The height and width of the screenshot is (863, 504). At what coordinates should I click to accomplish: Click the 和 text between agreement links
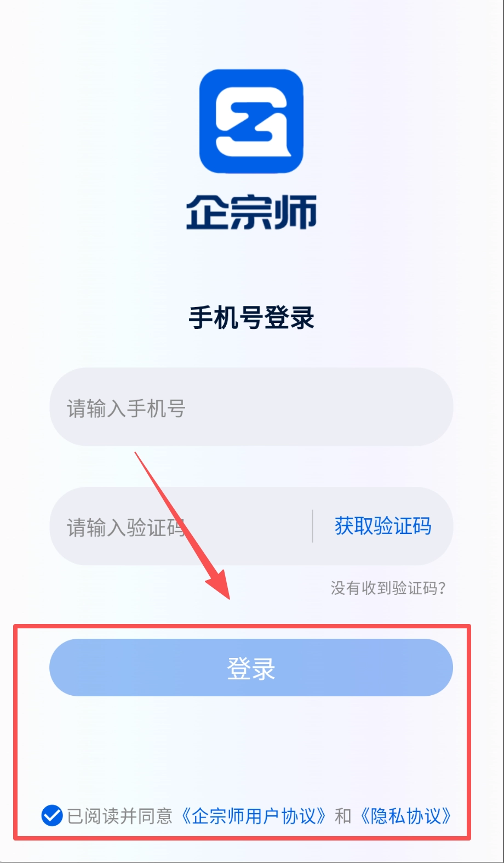click(343, 816)
